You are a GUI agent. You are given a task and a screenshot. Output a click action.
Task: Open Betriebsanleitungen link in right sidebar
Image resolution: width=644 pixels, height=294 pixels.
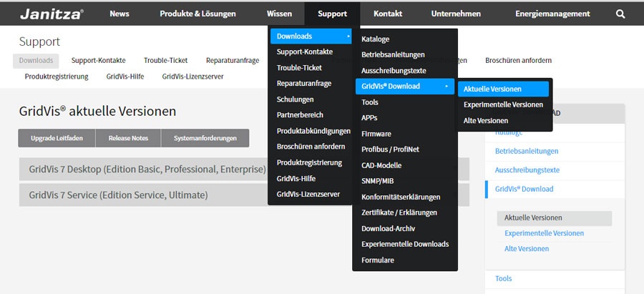[527, 151]
